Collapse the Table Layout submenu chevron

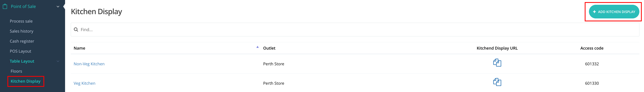click(x=58, y=61)
